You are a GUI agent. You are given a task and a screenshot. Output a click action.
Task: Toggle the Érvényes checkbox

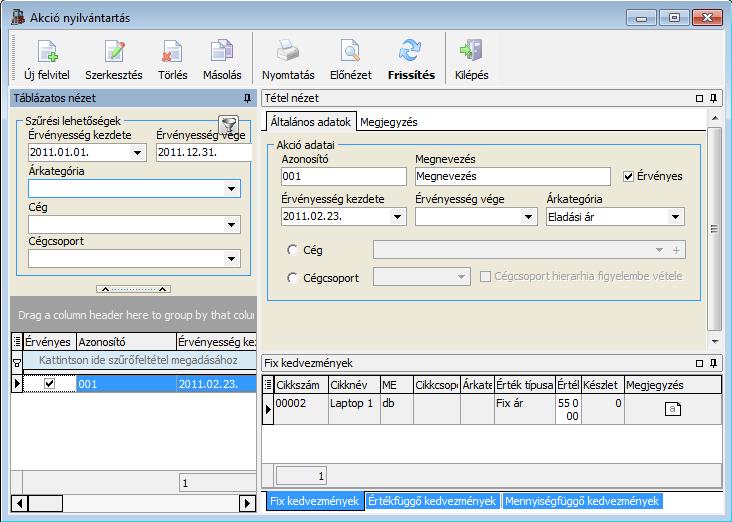628,176
